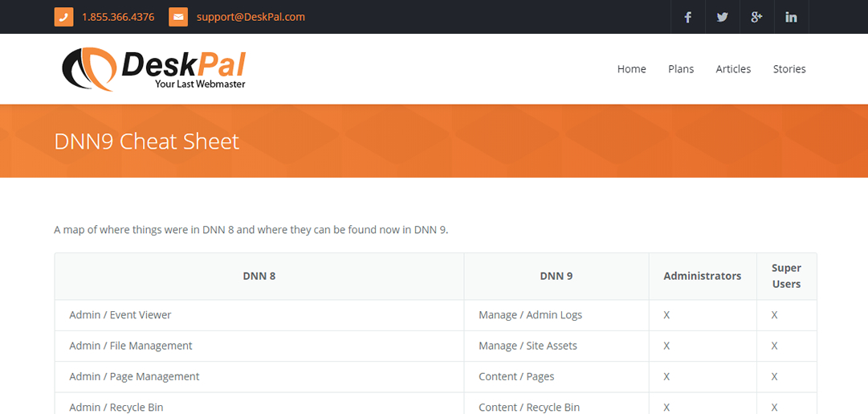Select the Super Users column header
This screenshot has height=414, width=868.
(x=786, y=277)
